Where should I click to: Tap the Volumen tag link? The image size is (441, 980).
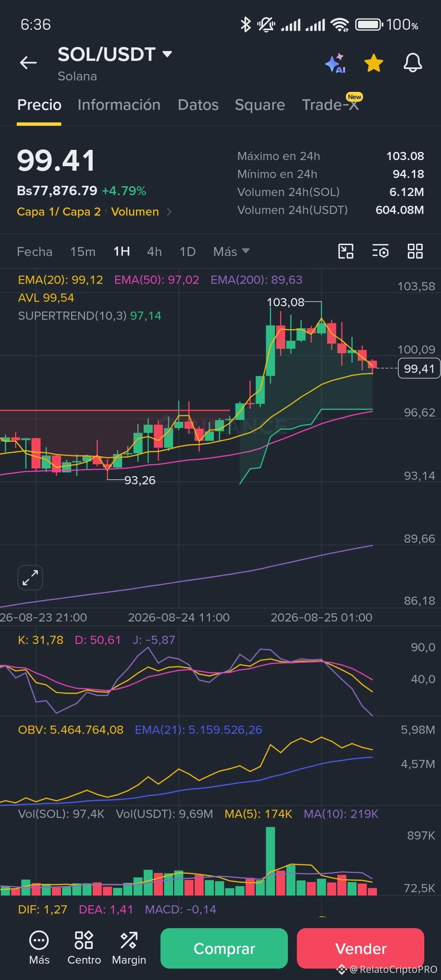(135, 212)
